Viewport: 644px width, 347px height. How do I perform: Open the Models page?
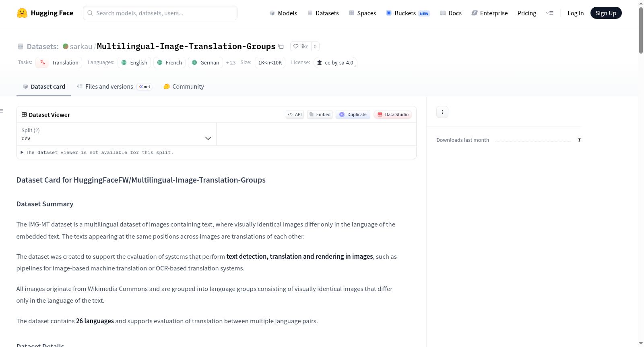tap(283, 13)
